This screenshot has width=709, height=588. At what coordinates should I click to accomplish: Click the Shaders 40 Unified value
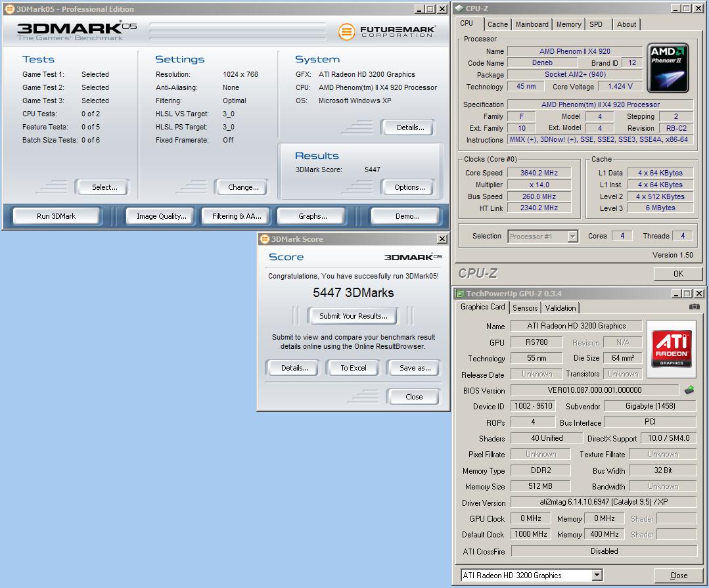(547, 438)
